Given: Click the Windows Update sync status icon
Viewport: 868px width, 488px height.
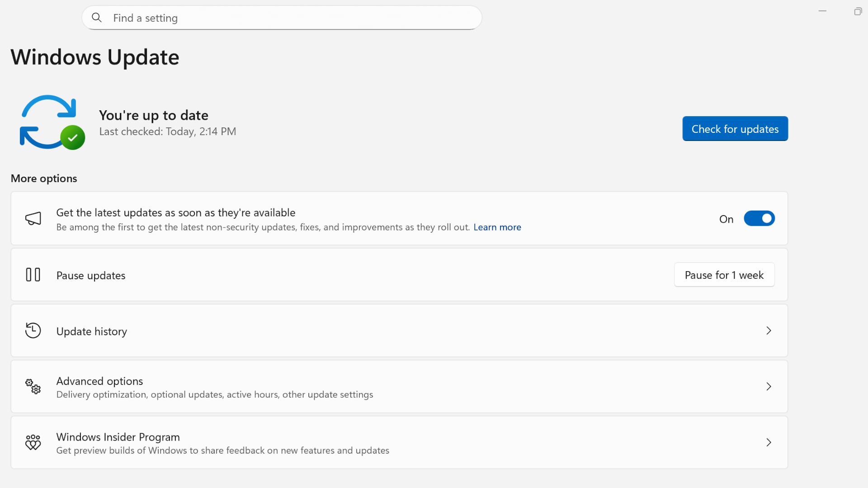Looking at the screenshot, I should [52, 122].
